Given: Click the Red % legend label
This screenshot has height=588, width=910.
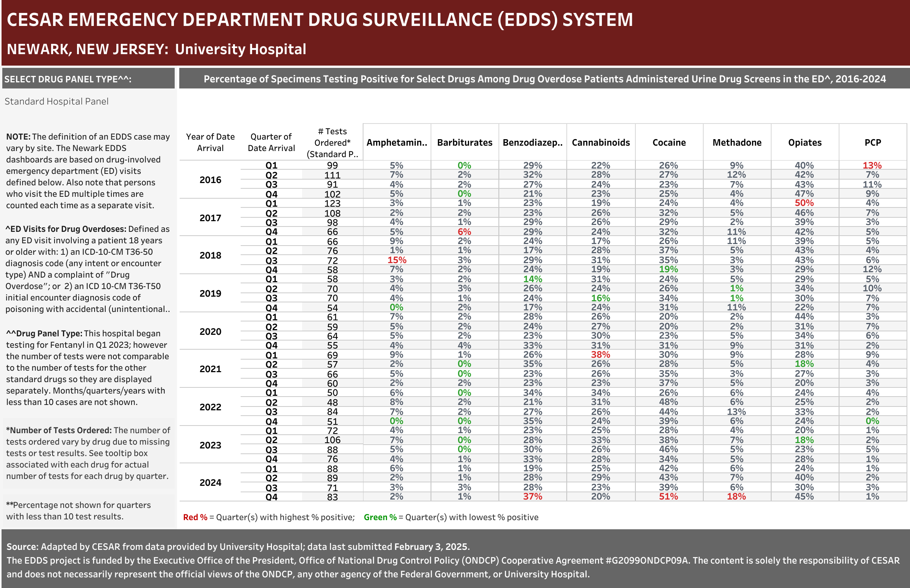Looking at the screenshot, I should coord(195,517).
